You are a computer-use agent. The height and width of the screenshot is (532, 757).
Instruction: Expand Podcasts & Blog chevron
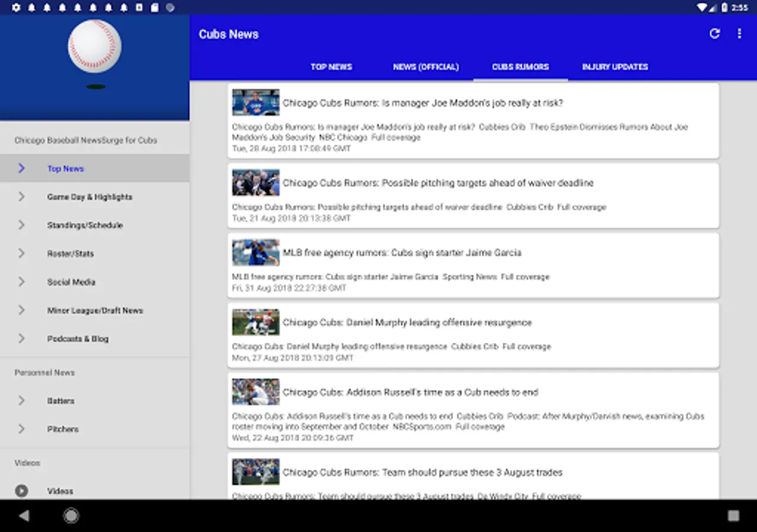21,339
